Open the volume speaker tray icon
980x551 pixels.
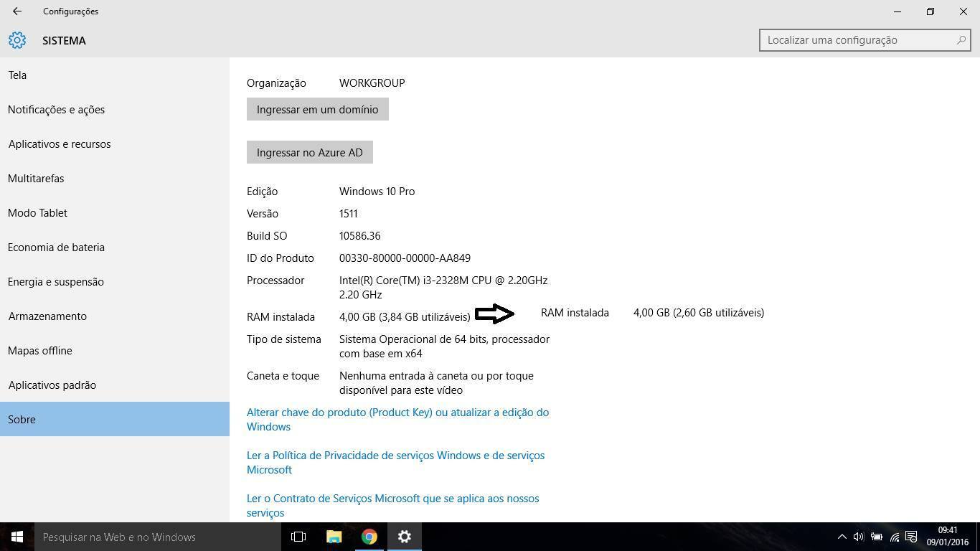tap(859, 537)
